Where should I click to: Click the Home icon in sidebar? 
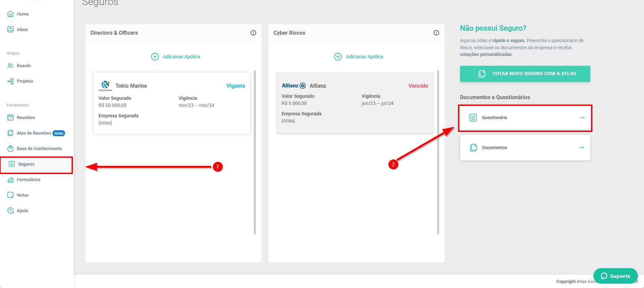click(x=10, y=14)
